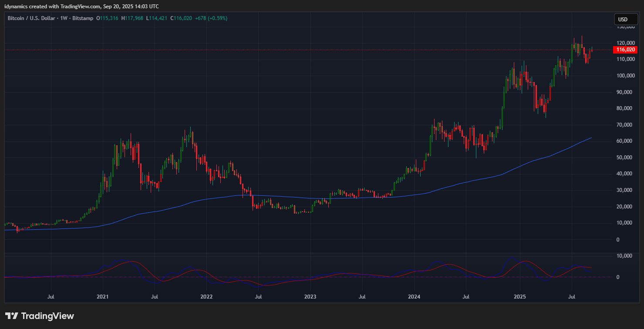644x329 pixels.
Task: Click the right end of the blue moving average line
Action: [x=591, y=138]
